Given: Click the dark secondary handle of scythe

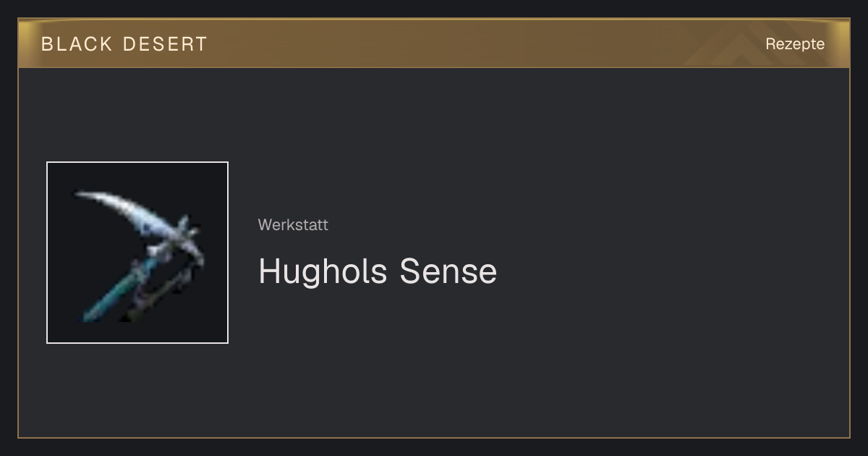Looking at the screenshot, I should pyautogui.click(x=161, y=294).
